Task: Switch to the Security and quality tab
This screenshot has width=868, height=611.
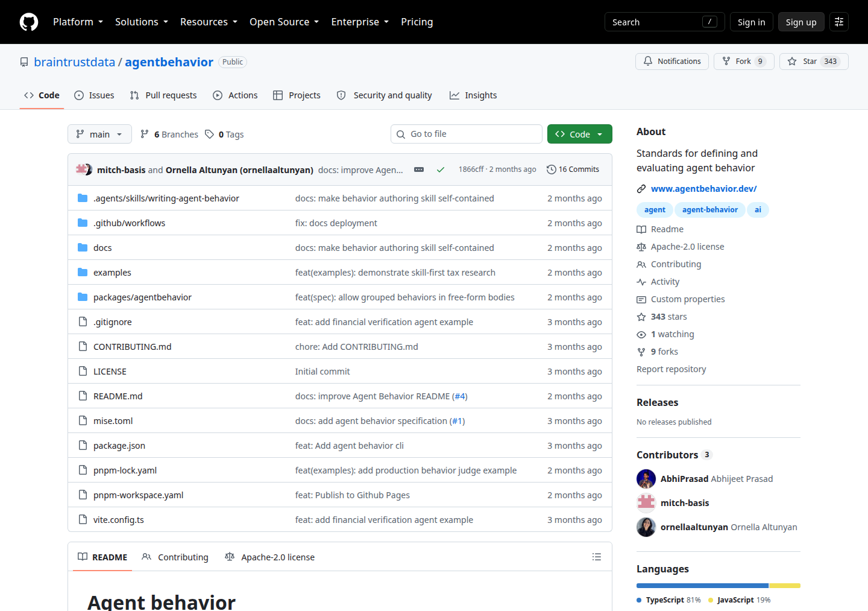Action: click(384, 95)
